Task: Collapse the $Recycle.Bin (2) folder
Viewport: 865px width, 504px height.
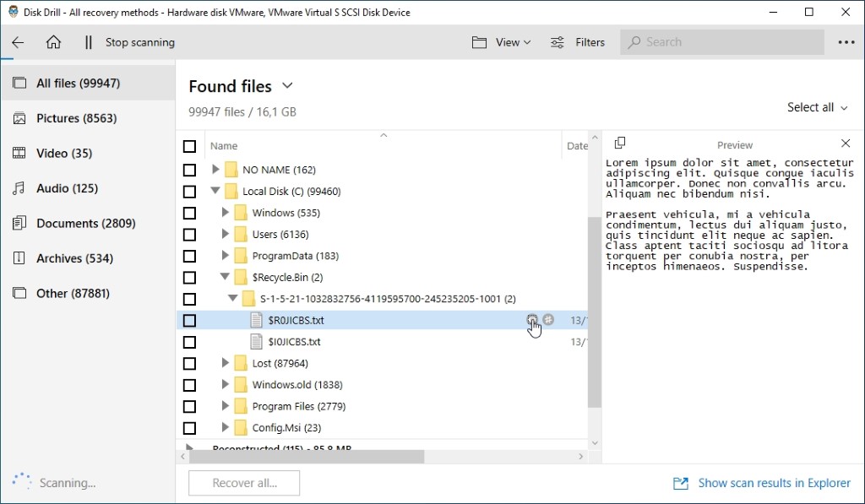Action: coord(225,277)
